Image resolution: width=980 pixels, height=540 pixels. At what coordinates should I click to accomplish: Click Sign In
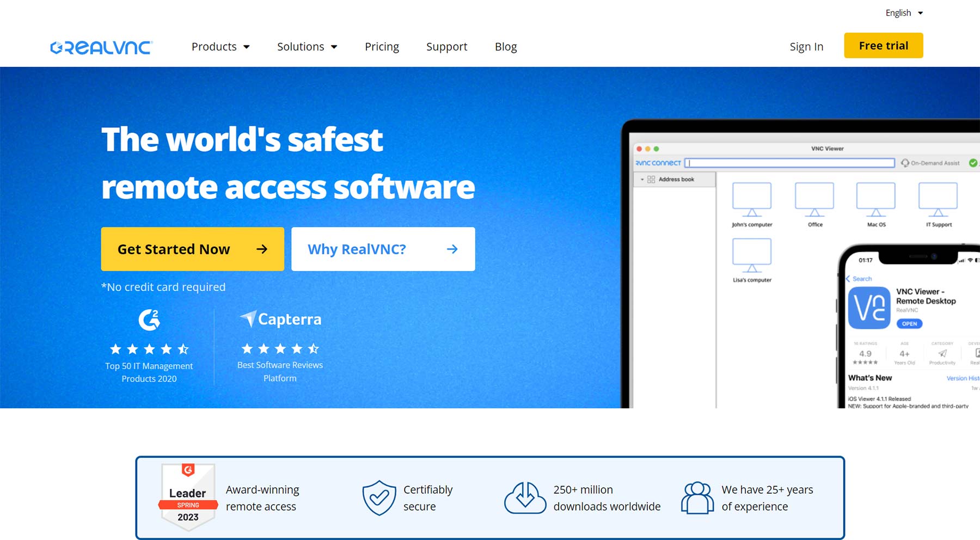point(806,47)
